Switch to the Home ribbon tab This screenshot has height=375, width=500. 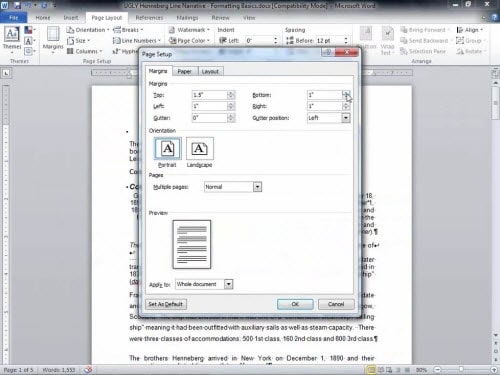43,18
